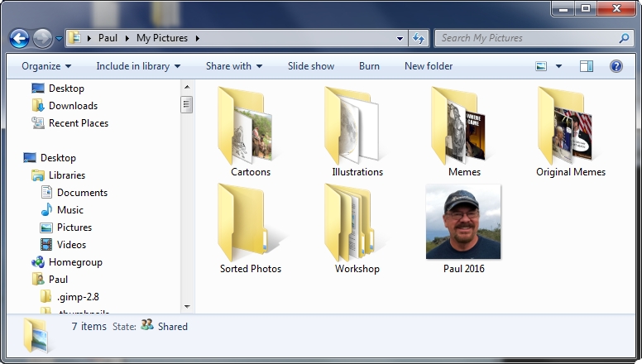Open the view options dropdown arrow
Screen dimensions: 642x364
tap(558, 66)
